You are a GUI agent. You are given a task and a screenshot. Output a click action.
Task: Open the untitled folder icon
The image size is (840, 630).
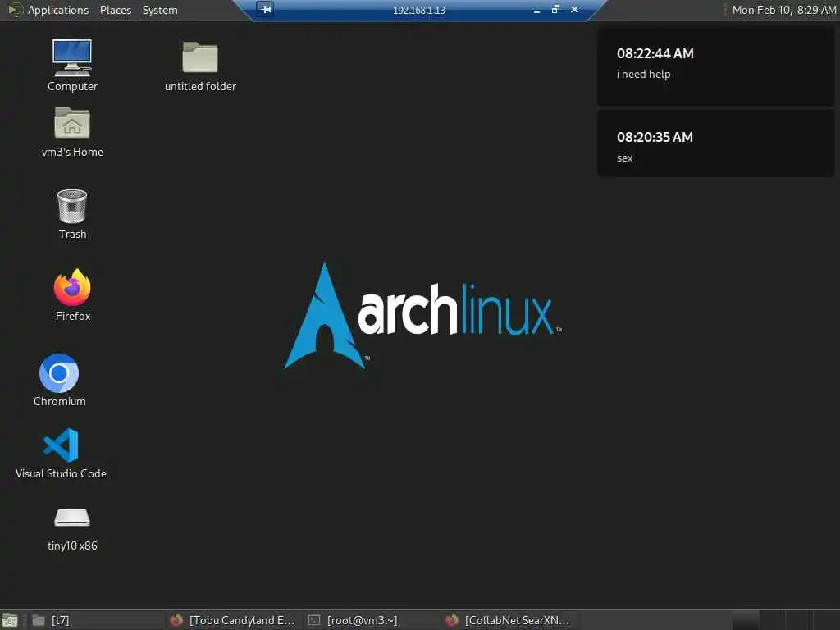click(200, 66)
